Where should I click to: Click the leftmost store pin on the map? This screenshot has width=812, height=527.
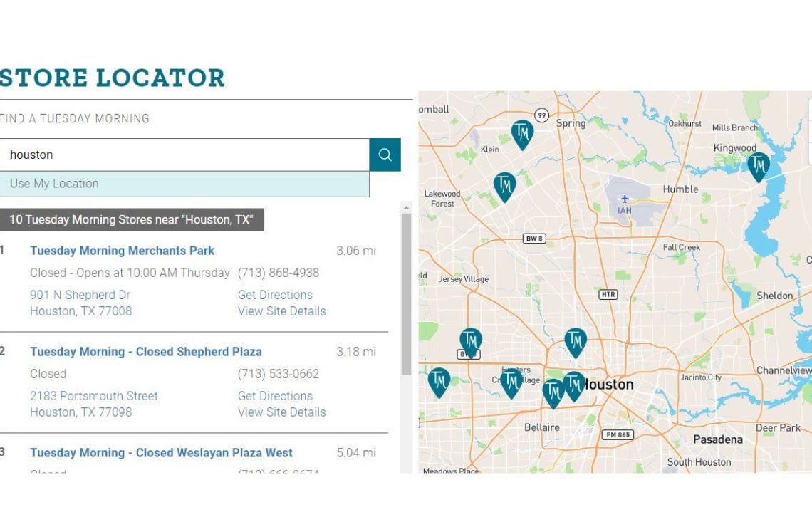[439, 381]
